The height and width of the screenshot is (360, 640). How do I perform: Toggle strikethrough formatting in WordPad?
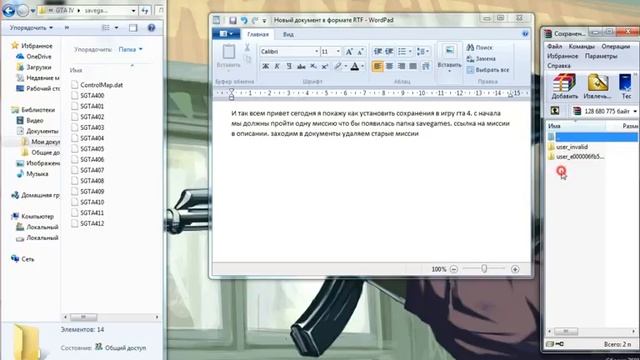pos(301,66)
